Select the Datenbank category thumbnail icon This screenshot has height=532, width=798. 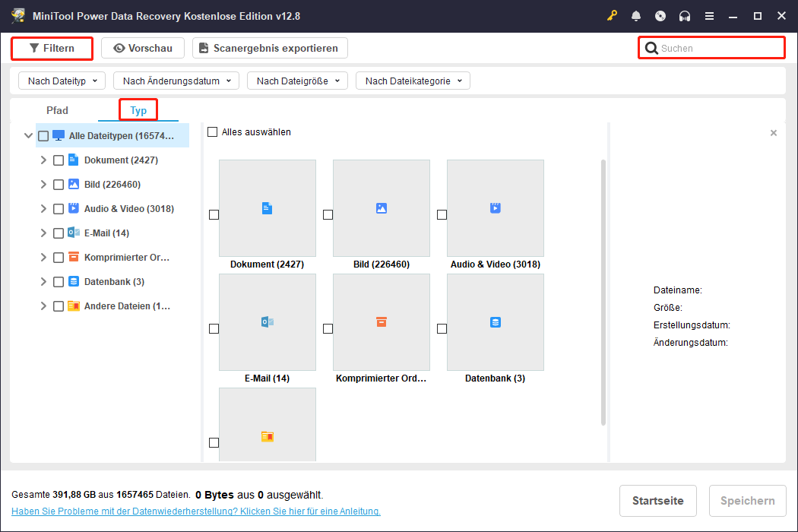point(495,322)
